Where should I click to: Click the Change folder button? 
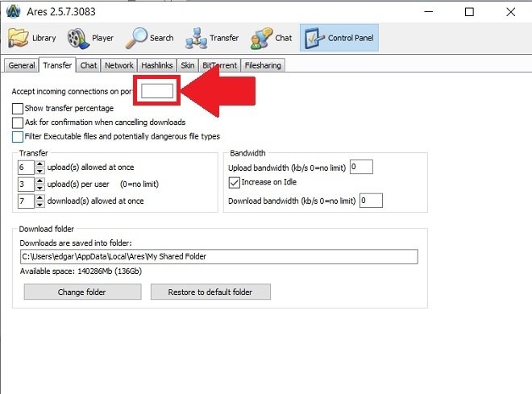click(x=82, y=292)
